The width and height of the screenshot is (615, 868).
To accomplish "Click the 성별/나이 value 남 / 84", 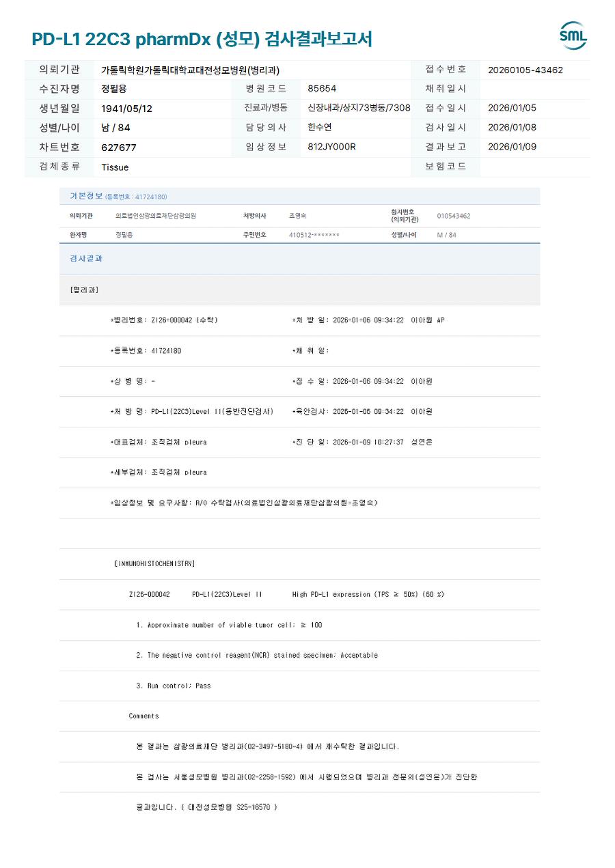I will coord(115,128).
